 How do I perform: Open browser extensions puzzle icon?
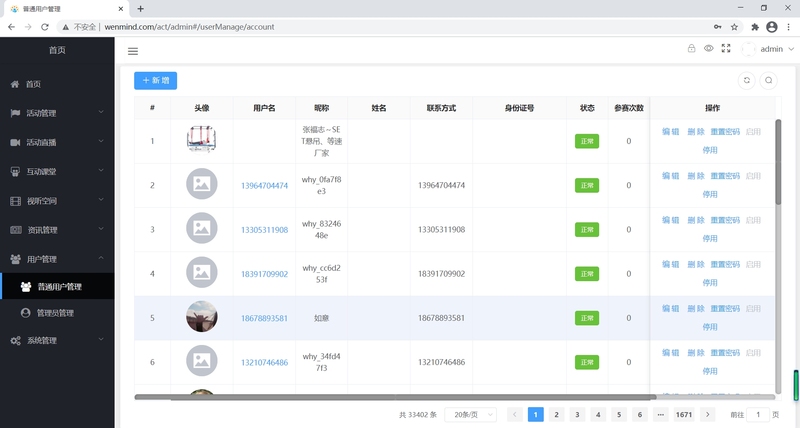pos(755,27)
